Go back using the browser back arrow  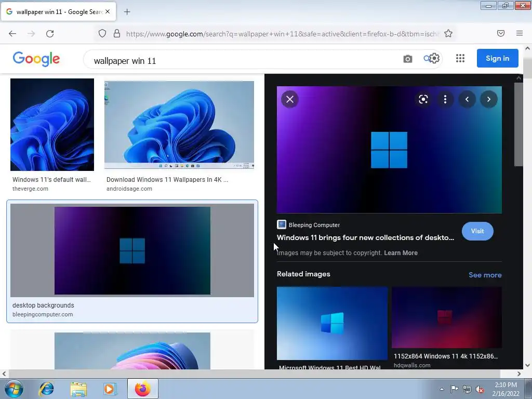[12, 34]
